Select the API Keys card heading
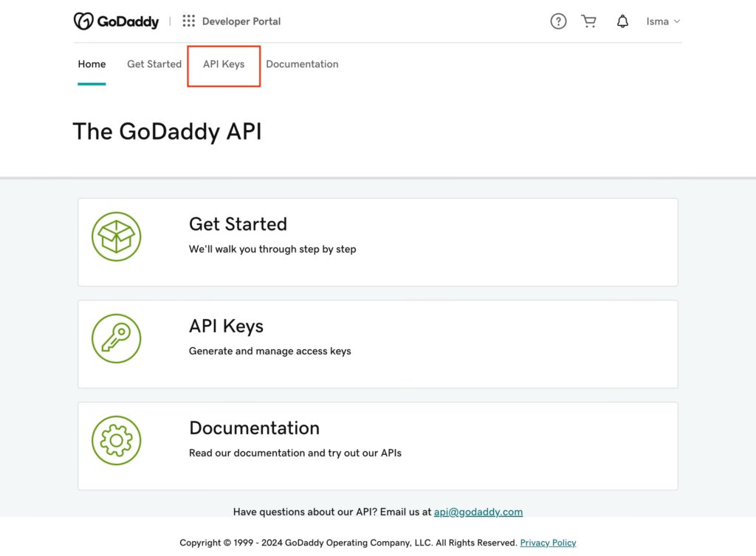Image resolution: width=756 pixels, height=556 pixels. pos(226,326)
